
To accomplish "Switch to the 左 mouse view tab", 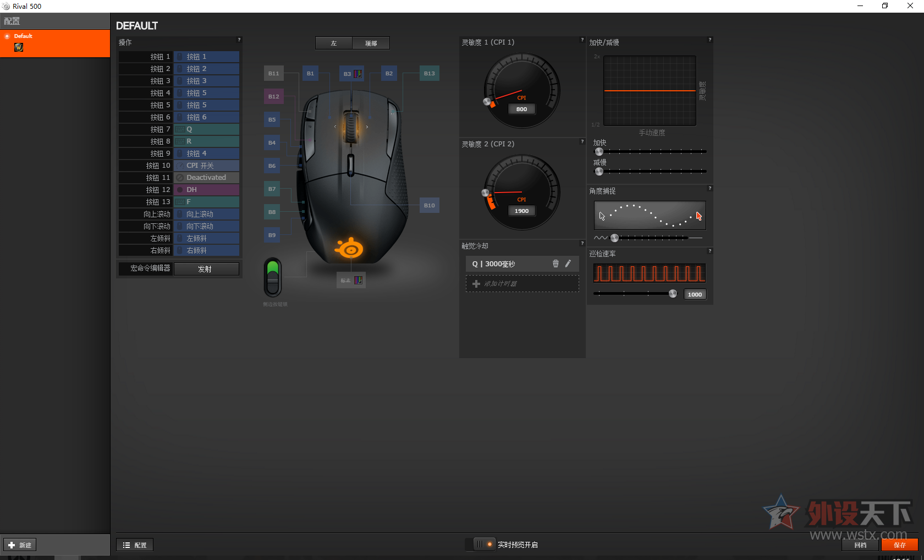I will [x=333, y=43].
